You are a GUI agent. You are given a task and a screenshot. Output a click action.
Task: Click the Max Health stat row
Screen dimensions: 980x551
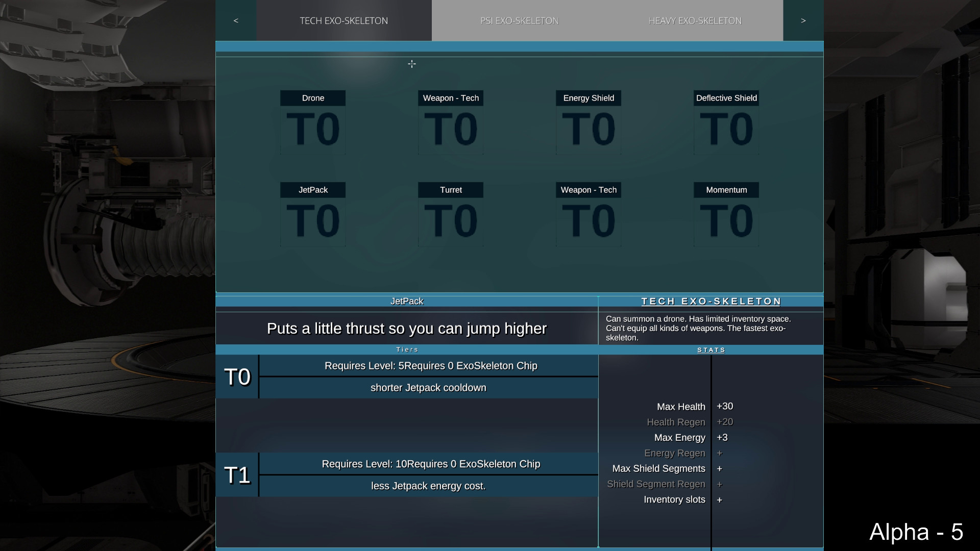(681, 407)
